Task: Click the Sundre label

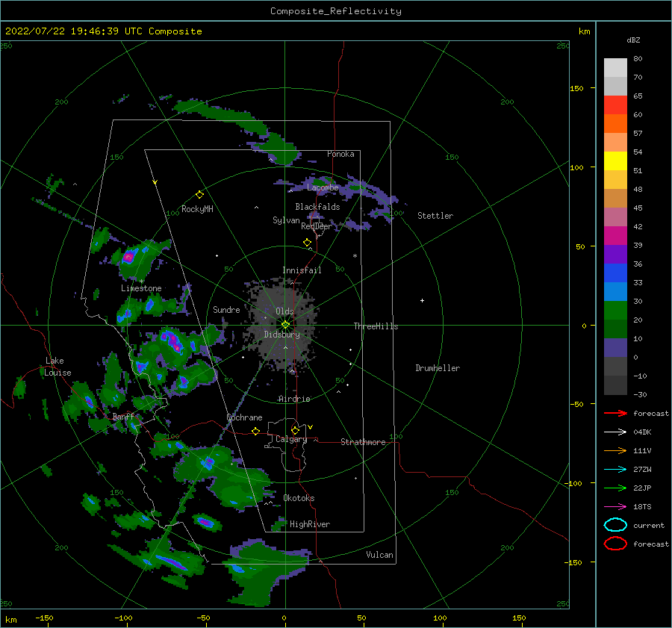Action: 226,309
